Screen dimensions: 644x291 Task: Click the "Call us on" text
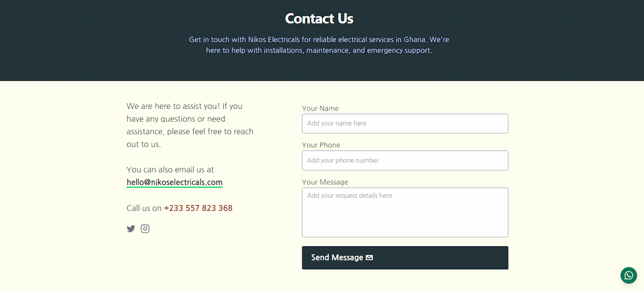click(144, 208)
